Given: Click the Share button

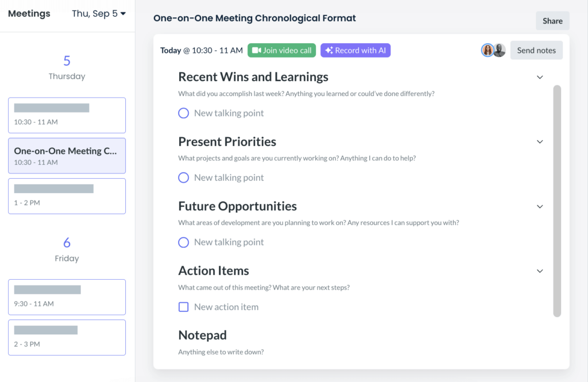Looking at the screenshot, I should (552, 21).
